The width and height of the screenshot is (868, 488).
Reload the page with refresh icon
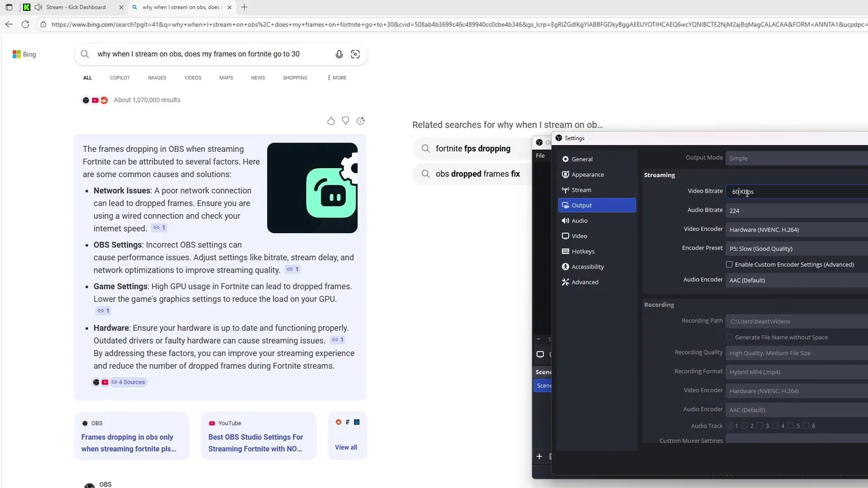25,24
